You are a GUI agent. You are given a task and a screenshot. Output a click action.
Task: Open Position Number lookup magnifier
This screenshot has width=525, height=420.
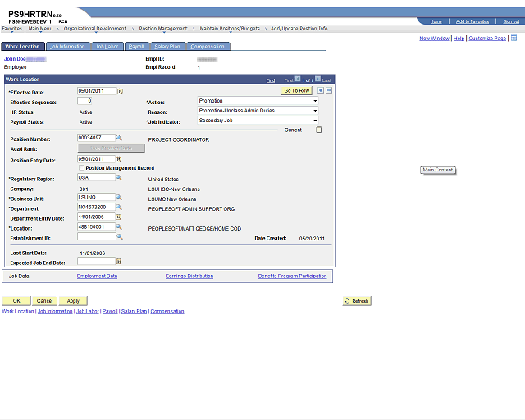[x=119, y=138]
